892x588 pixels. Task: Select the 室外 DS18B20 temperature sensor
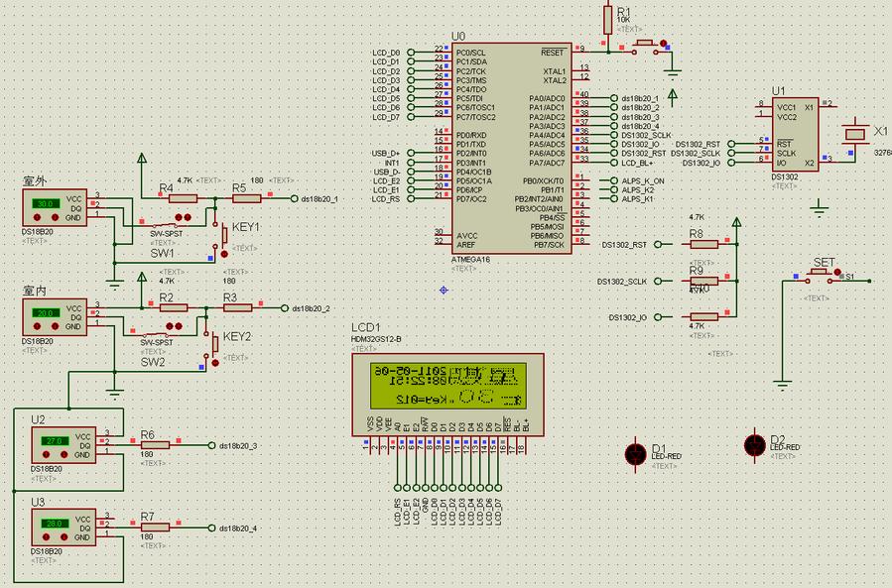[x=55, y=211]
